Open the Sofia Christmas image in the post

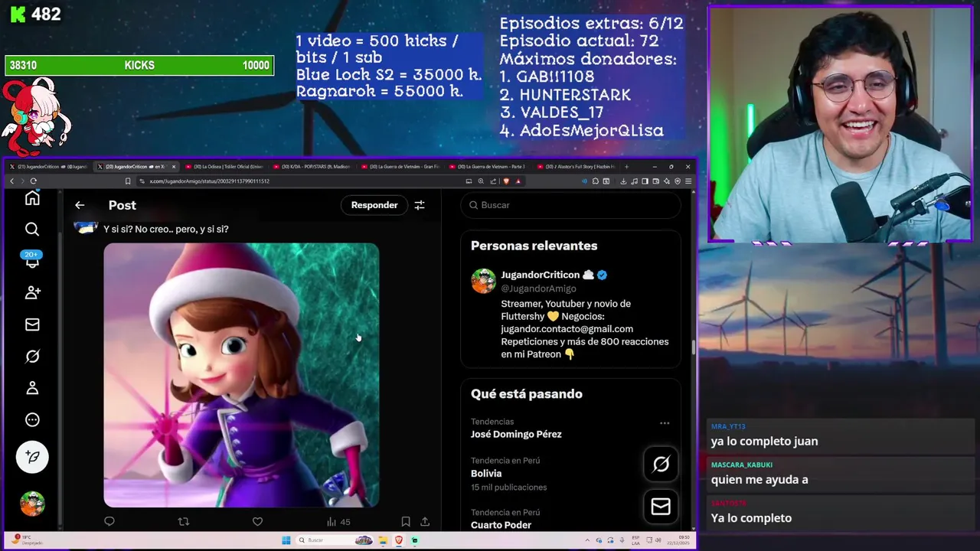(x=241, y=375)
